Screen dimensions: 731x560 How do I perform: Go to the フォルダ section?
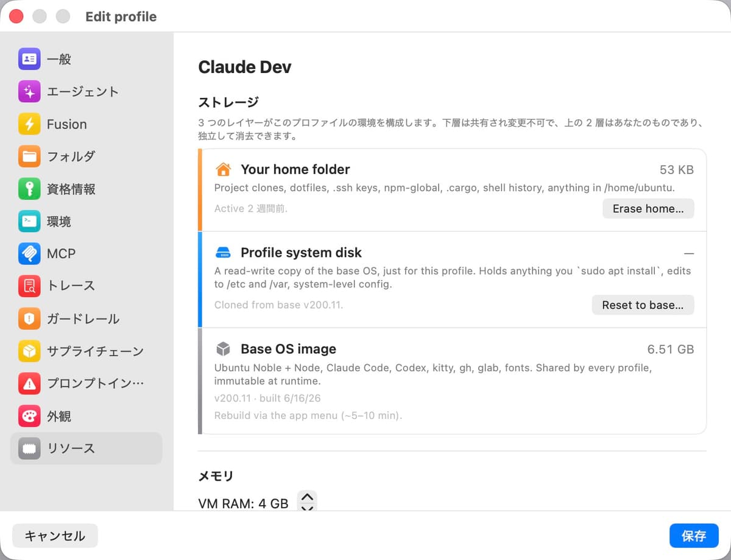pyautogui.click(x=87, y=156)
